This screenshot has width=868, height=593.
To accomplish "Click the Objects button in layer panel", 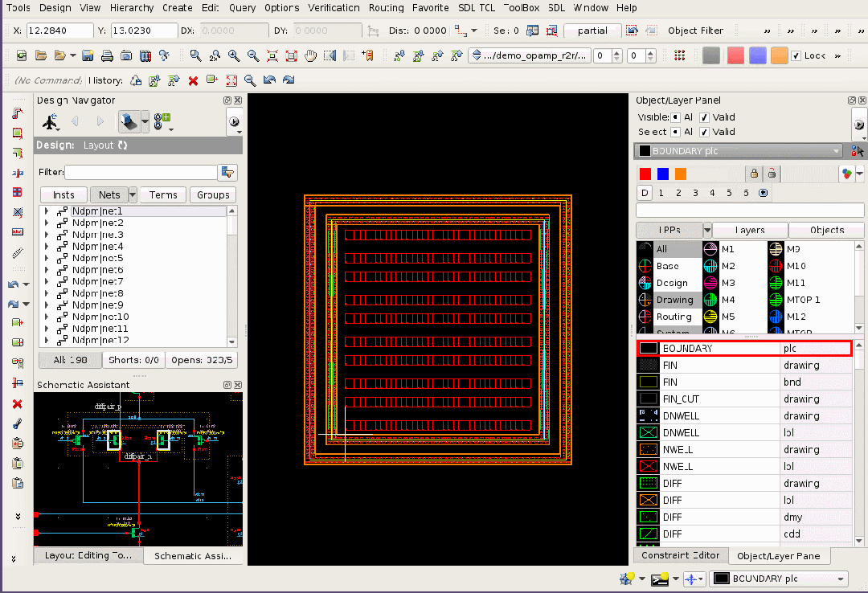I will pos(827,230).
